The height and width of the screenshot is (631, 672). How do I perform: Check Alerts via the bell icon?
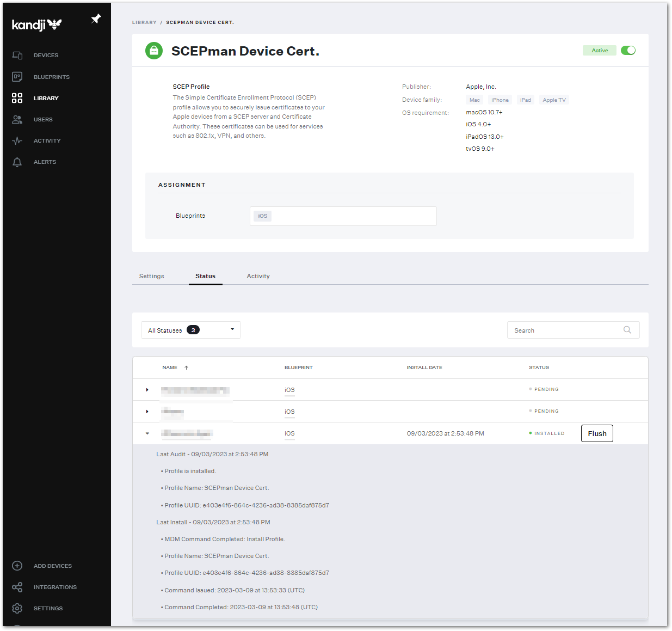(17, 162)
